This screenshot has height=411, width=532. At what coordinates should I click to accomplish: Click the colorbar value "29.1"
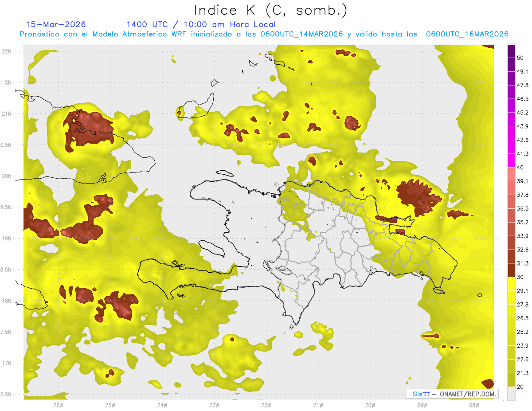[523, 291]
